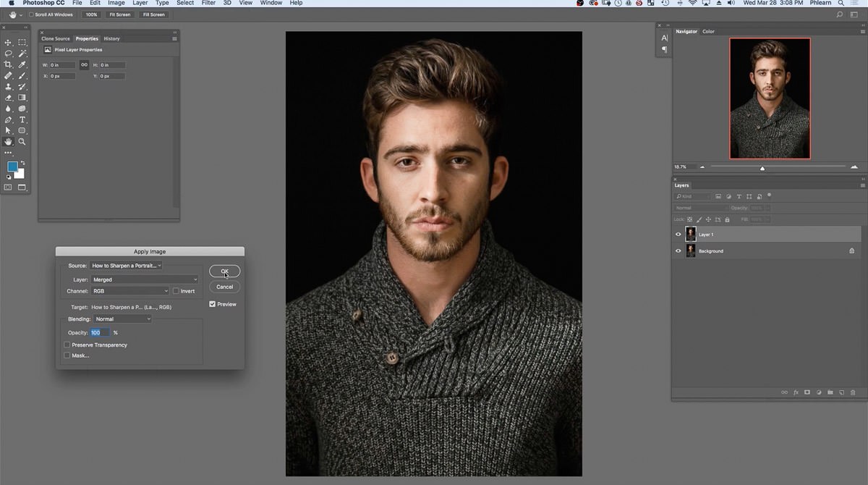
Task: Select the Eyedropper tool
Action: click(22, 64)
